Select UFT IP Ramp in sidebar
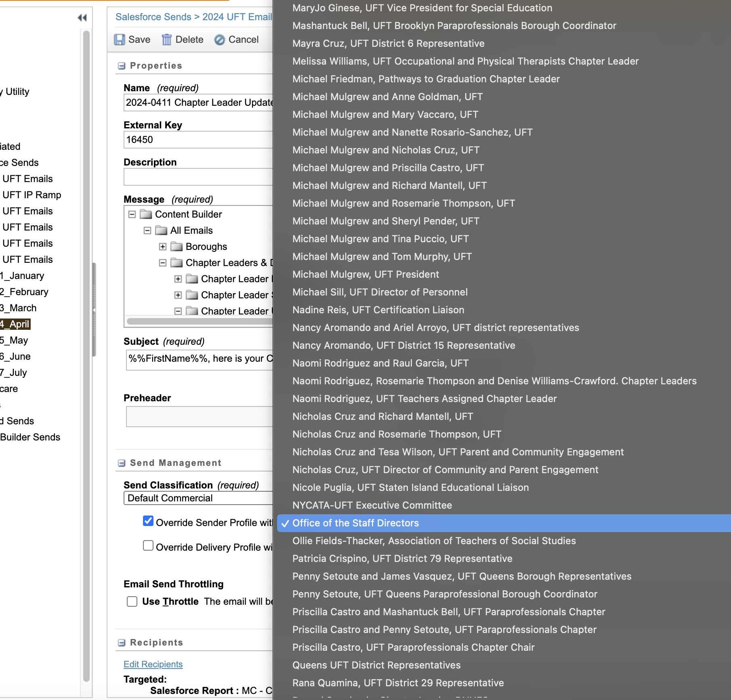Image resolution: width=731 pixels, height=700 pixels. point(32,195)
